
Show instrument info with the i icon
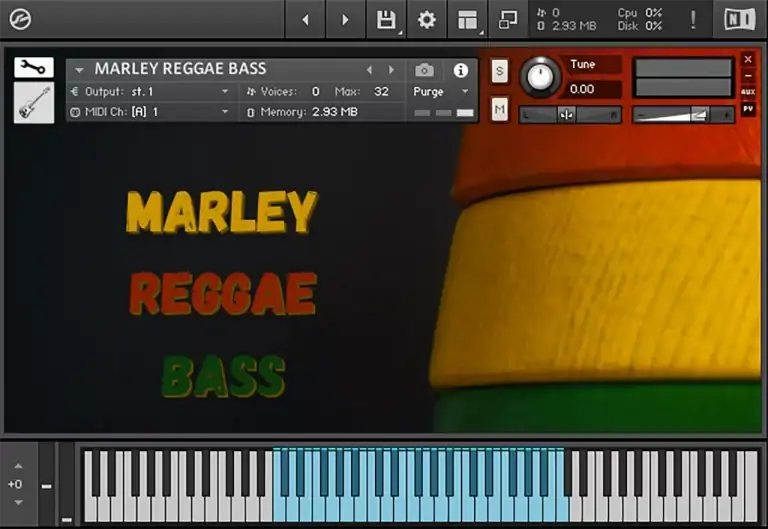pyautogui.click(x=460, y=70)
